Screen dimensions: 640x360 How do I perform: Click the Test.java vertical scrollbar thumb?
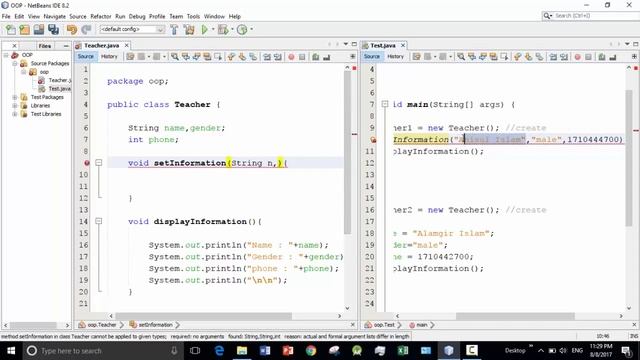click(x=629, y=158)
